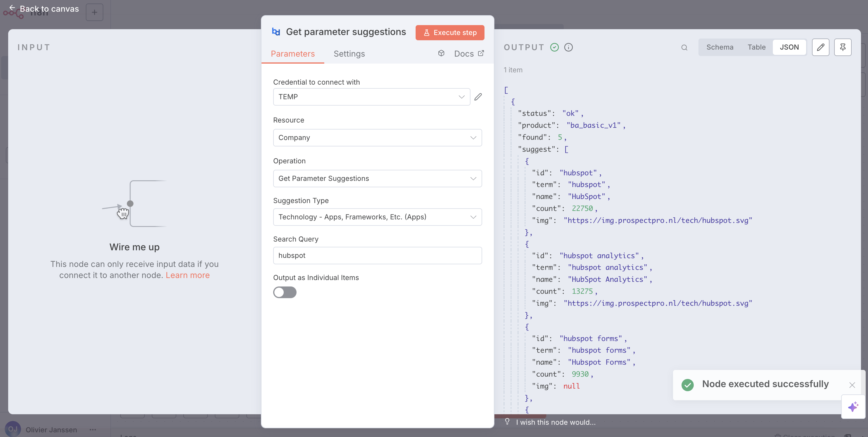The height and width of the screenshot is (437, 868).
Task: Expand the Resource Company dropdown
Action: click(x=377, y=138)
